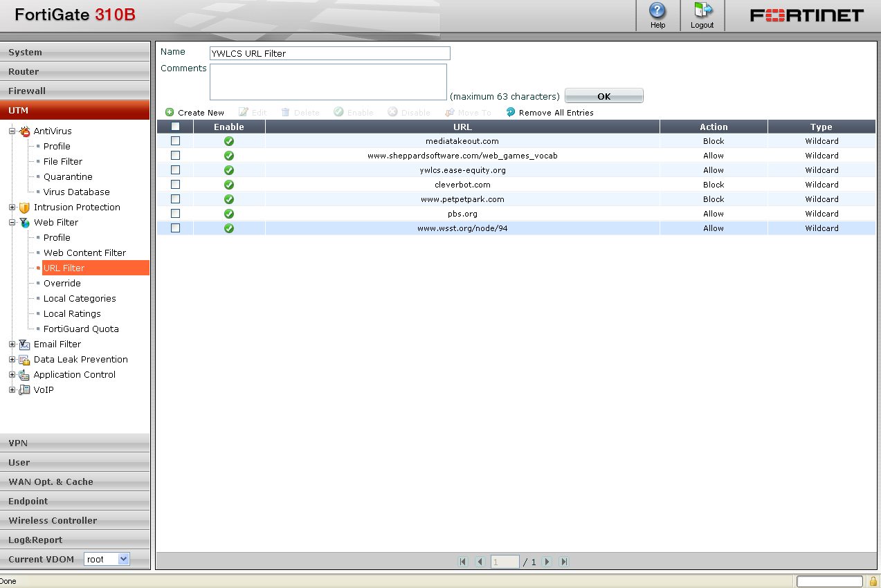Collapse the AntiVirus tree node

12,131
